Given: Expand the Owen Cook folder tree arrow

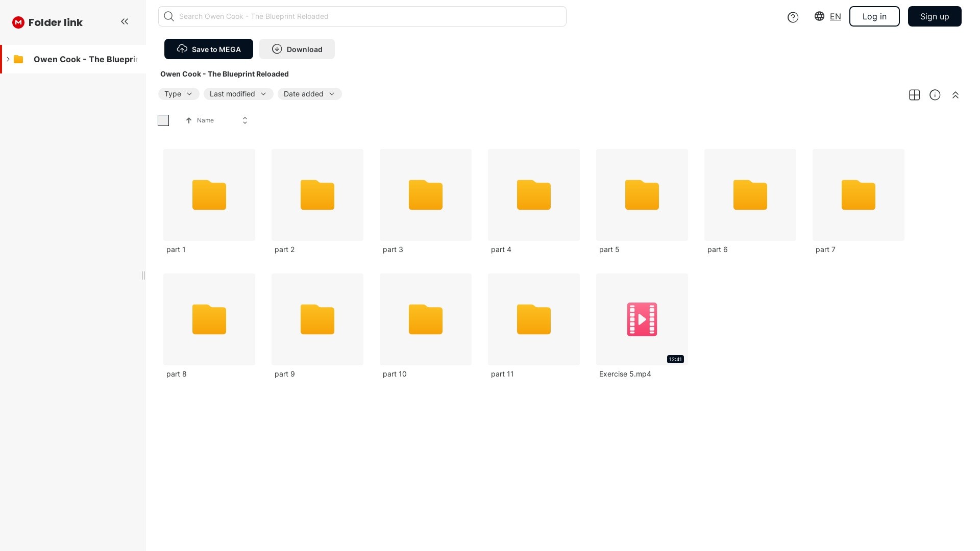Looking at the screenshot, I should coord(8,59).
